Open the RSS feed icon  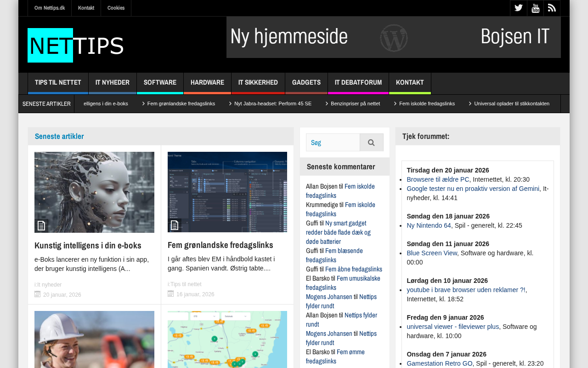552,8
